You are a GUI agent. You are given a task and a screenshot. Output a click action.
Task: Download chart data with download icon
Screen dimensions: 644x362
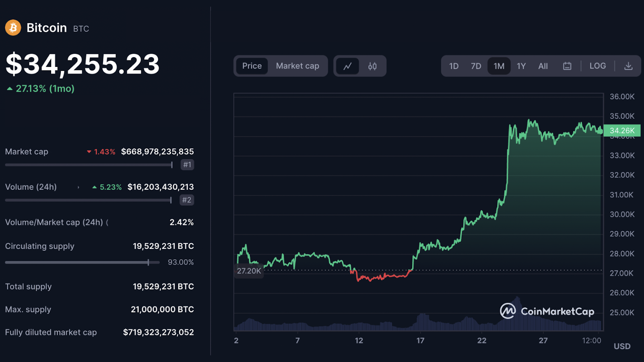coord(628,66)
